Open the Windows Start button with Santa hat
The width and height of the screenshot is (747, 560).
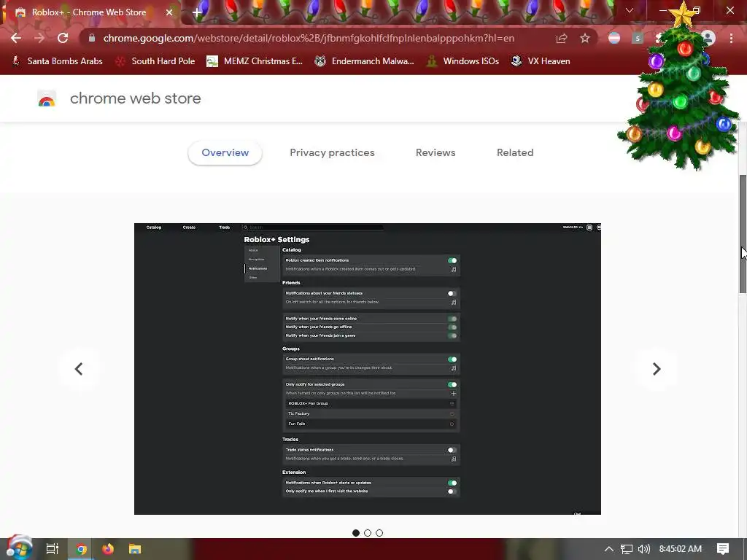pyautogui.click(x=19, y=548)
